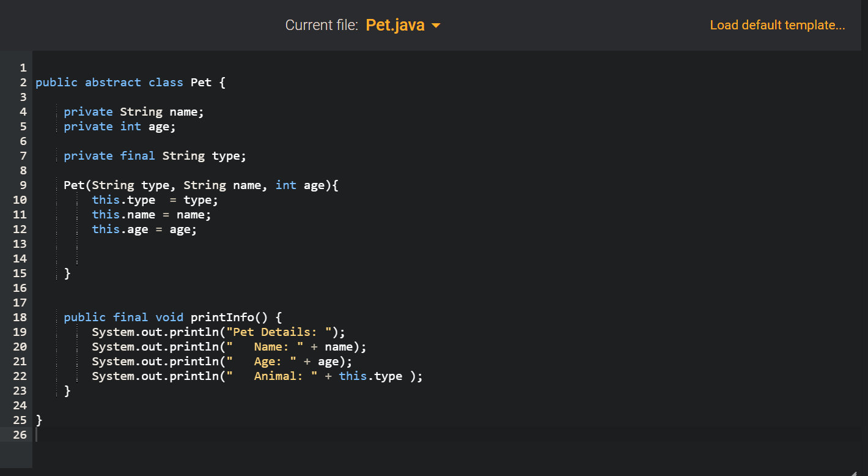Click the println line with 'Name: '
The width and height of the screenshot is (868, 476).
click(x=229, y=346)
